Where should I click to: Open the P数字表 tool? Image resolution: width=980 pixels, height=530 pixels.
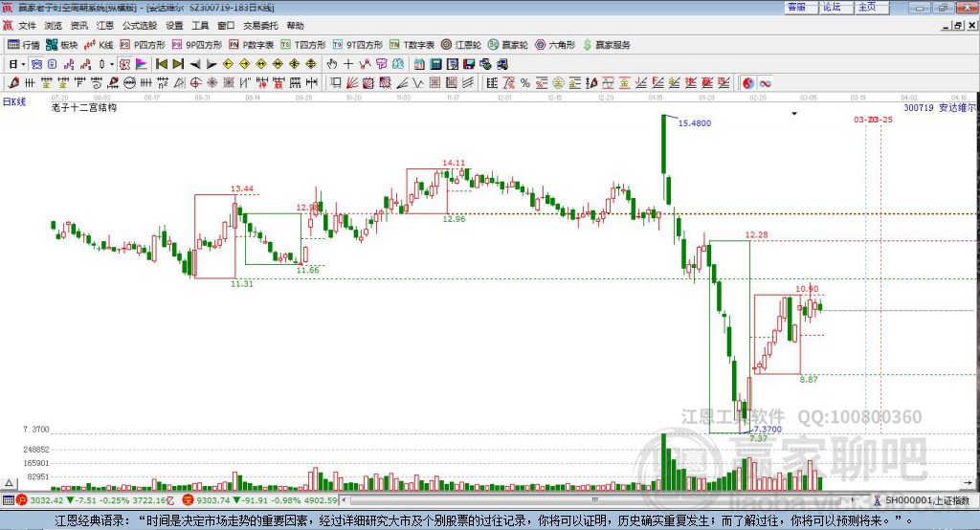252,45
